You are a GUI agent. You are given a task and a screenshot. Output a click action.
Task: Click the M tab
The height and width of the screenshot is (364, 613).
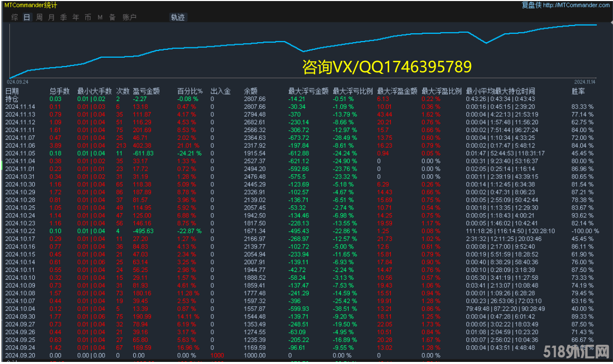pyautogui.click(x=100, y=17)
